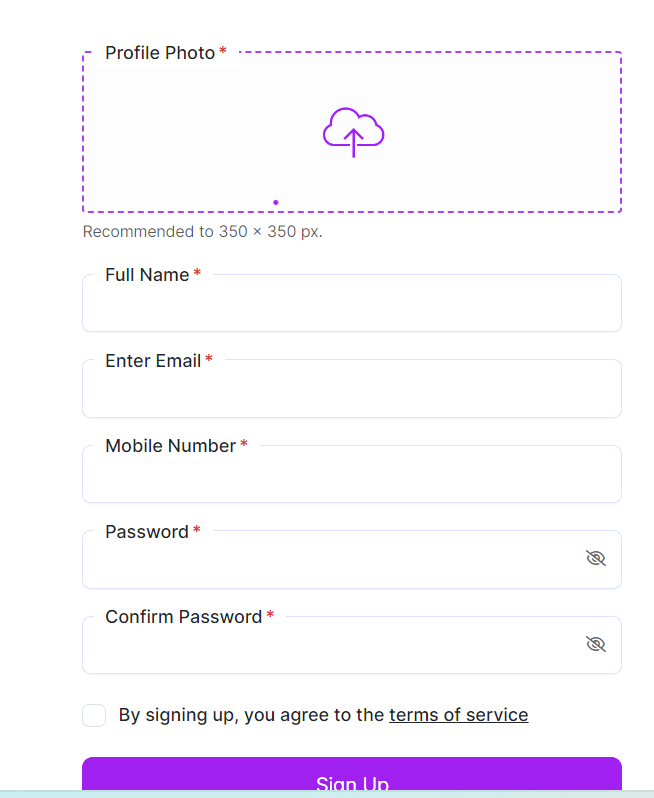The height and width of the screenshot is (798, 654).
Task: Select the Enter Email label
Action: (x=153, y=361)
